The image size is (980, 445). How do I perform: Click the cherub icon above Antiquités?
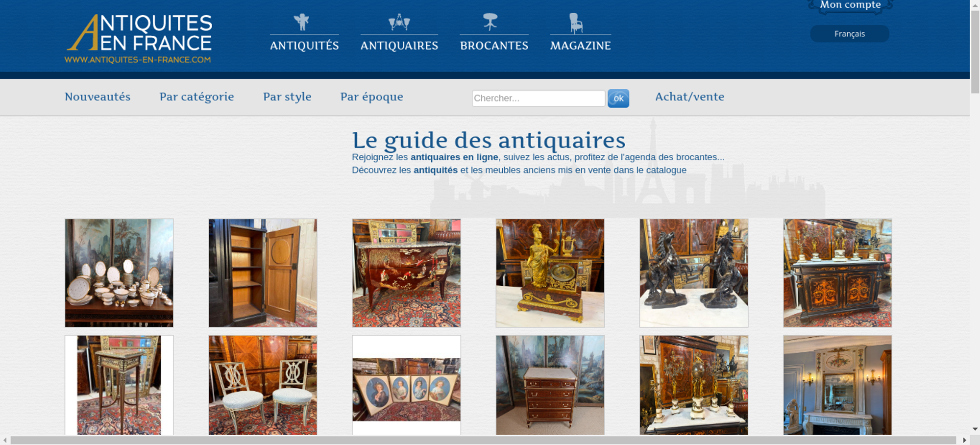point(301,22)
